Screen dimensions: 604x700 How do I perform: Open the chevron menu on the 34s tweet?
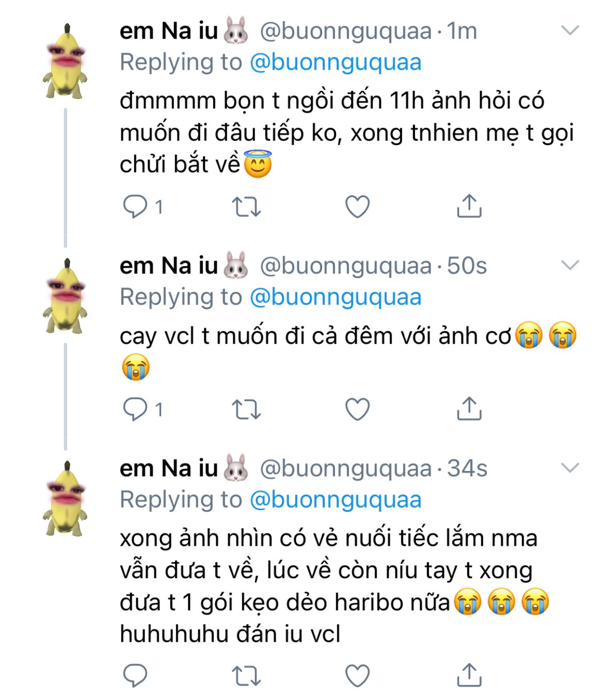point(569,468)
